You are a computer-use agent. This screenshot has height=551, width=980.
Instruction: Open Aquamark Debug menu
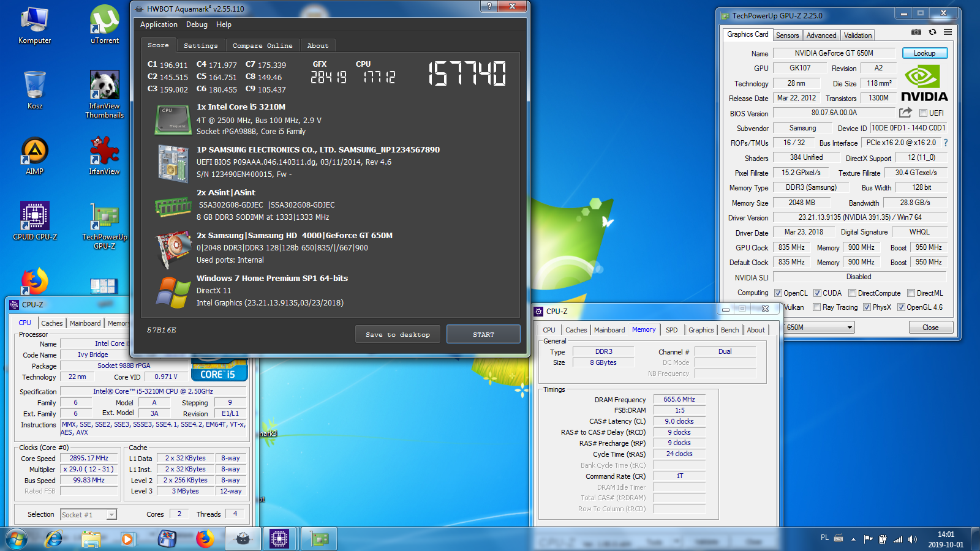click(x=197, y=24)
